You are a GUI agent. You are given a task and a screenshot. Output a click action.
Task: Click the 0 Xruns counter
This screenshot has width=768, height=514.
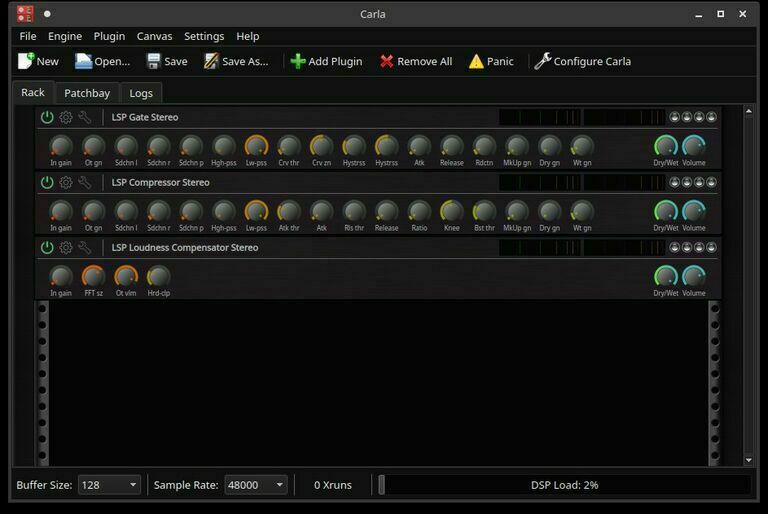[x=333, y=485]
